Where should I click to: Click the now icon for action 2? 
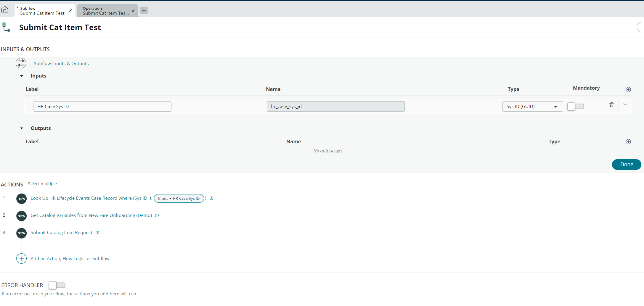click(x=21, y=216)
